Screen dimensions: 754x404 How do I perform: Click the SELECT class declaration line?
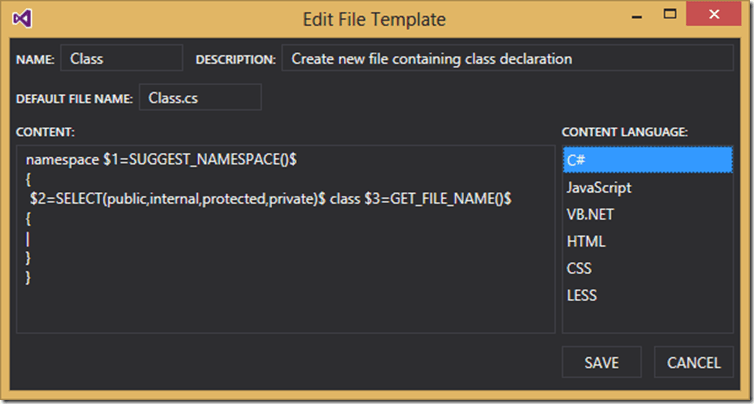pos(270,199)
